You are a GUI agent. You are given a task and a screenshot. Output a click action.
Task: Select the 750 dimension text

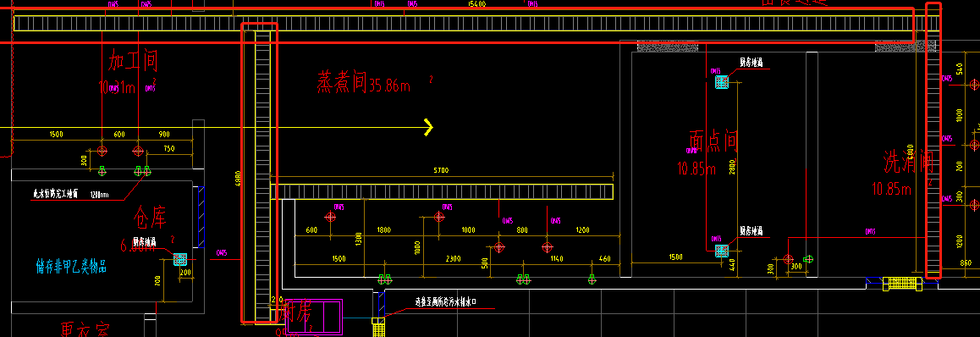point(168,149)
